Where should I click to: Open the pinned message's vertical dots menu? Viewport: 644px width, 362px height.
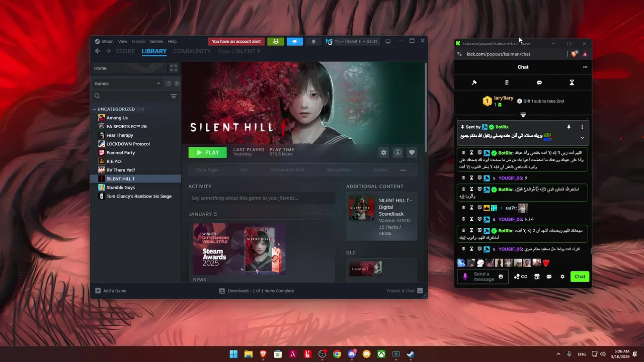click(x=582, y=127)
